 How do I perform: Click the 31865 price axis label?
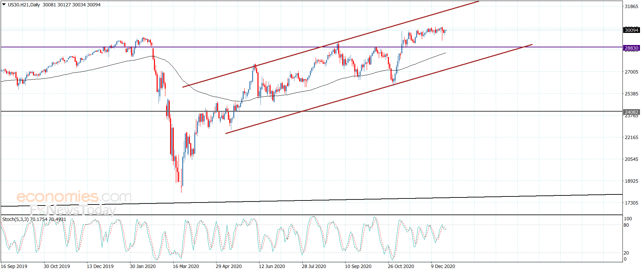[631, 6]
